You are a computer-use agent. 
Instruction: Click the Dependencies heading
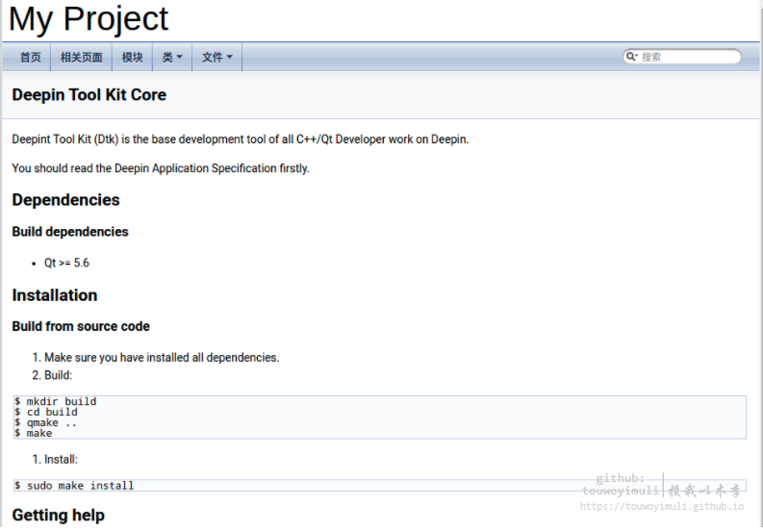tap(65, 199)
